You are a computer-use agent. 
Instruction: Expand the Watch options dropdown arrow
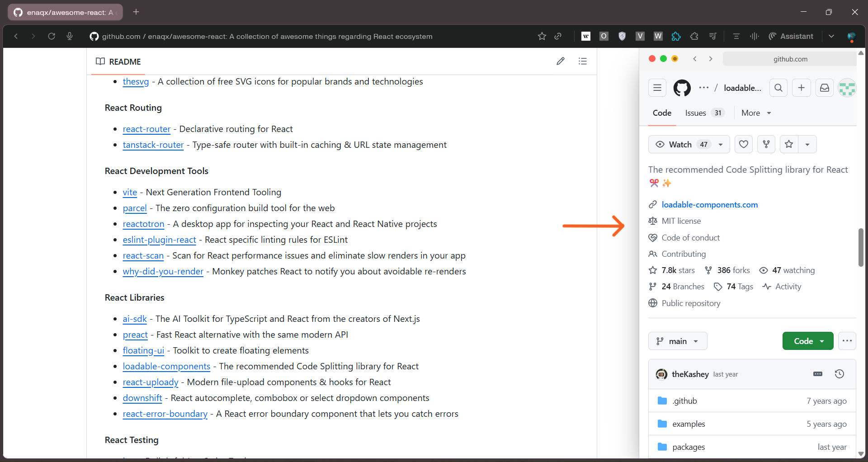721,144
